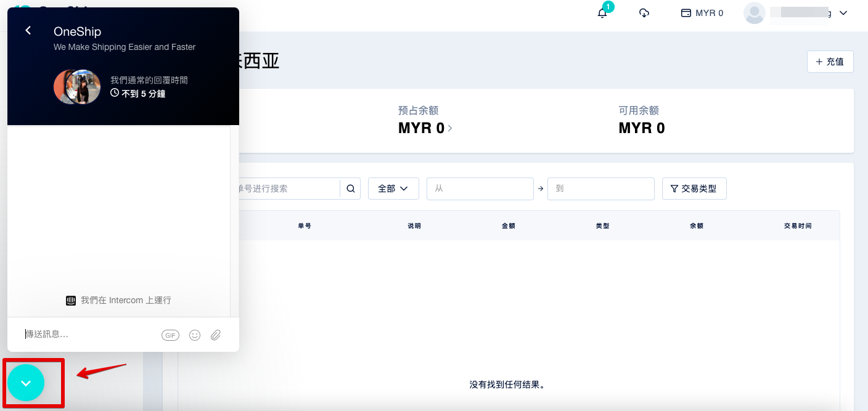
Task: Click the 到 end date field
Action: pyautogui.click(x=600, y=189)
